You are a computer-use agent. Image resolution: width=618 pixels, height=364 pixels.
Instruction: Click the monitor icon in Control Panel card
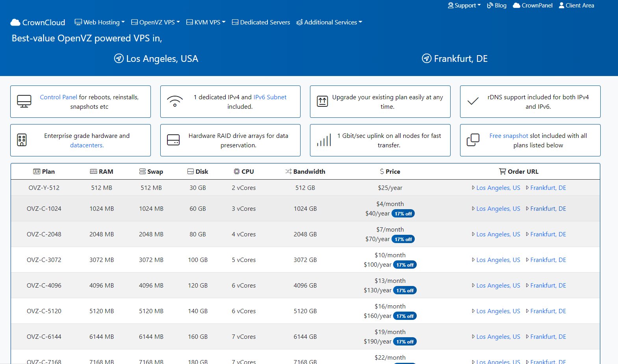click(x=24, y=101)
